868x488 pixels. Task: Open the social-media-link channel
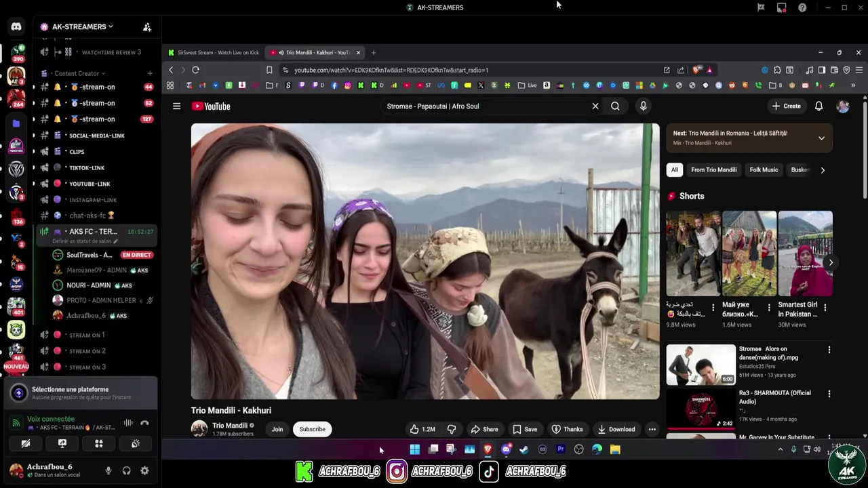point(97,136)
